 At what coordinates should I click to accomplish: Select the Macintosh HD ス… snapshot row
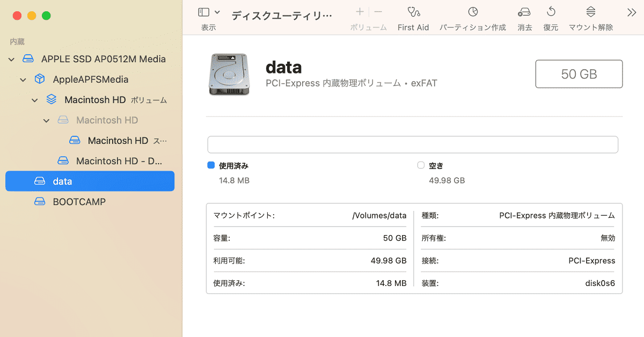(x=90, y=141)
